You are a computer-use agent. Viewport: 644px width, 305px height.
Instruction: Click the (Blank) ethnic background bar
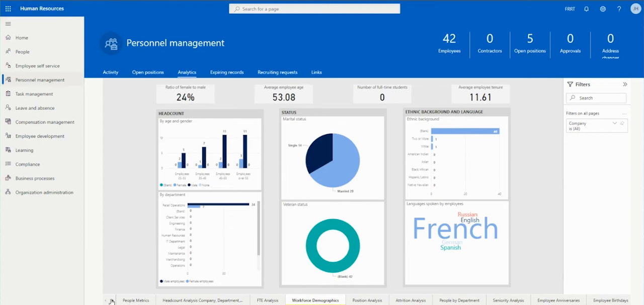tap(465, 131)
